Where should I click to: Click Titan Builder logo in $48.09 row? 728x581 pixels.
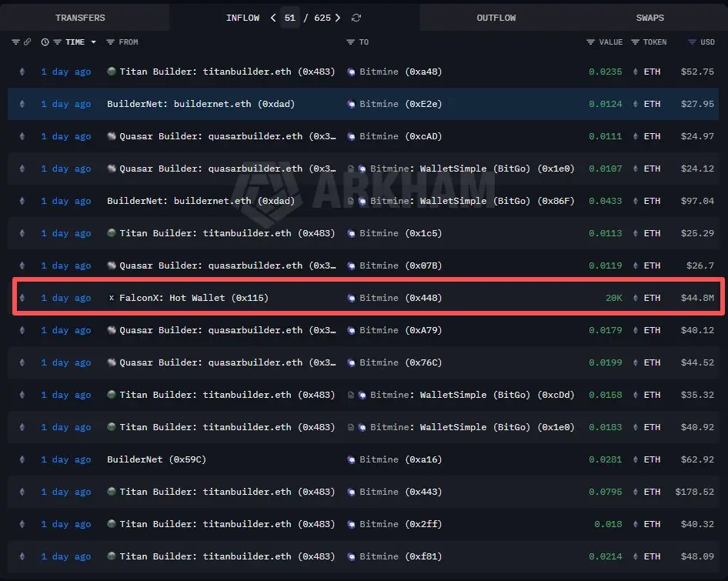click(x=112, y=556)
